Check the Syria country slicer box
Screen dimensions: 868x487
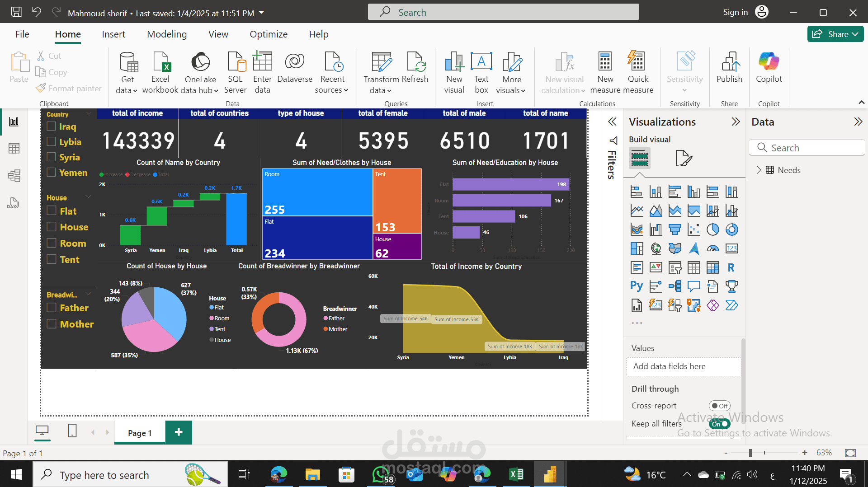point(52,157)
